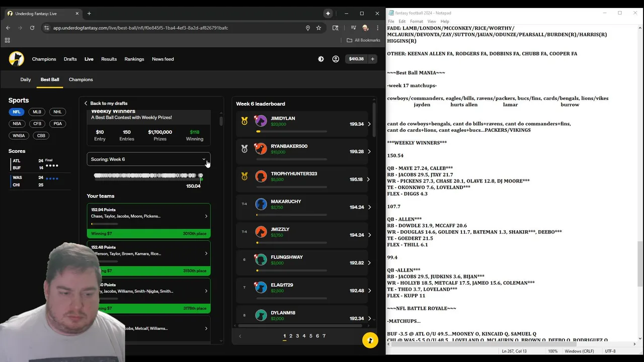Click first place gold medal icon

pos(245,121)
